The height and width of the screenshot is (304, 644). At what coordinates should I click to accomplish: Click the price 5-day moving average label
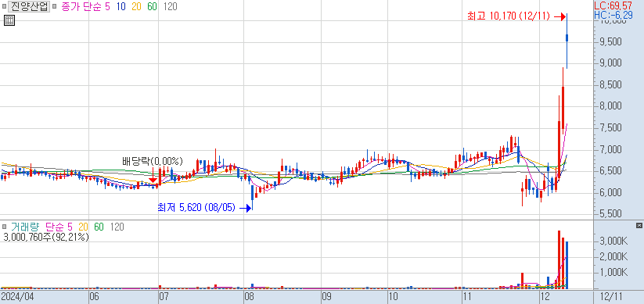pos(107,6)
